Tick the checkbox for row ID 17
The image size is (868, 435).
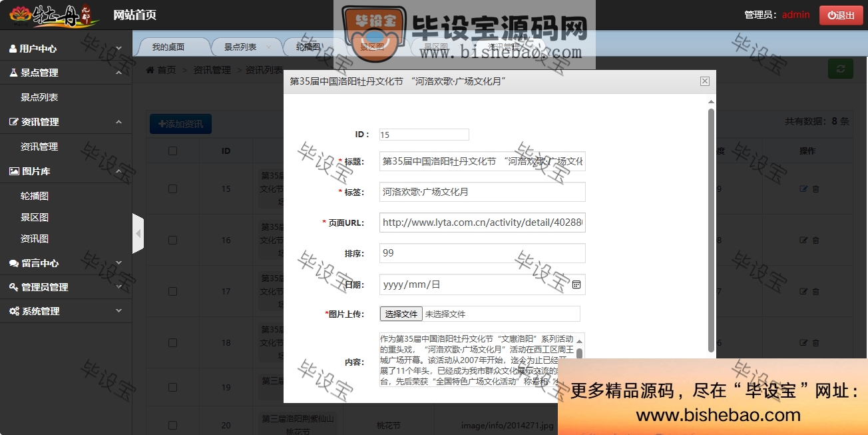tap(173, 292)
